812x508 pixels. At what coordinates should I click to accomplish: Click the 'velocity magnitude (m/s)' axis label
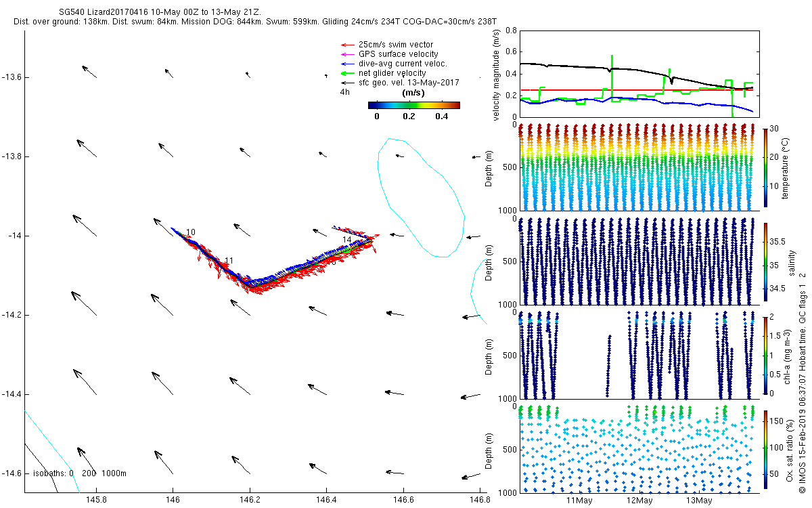tap(496, 75)
